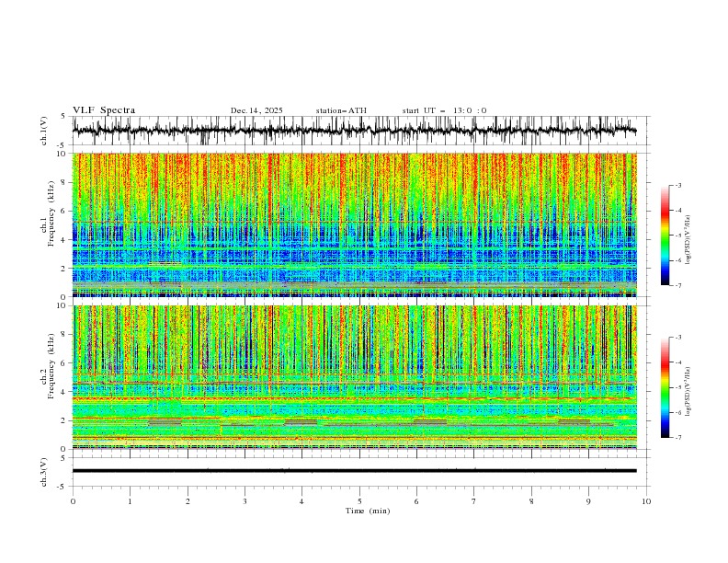Click Time axis tick label "9"
This screenshot has width=728, height=563.
[x=588, y=501]
